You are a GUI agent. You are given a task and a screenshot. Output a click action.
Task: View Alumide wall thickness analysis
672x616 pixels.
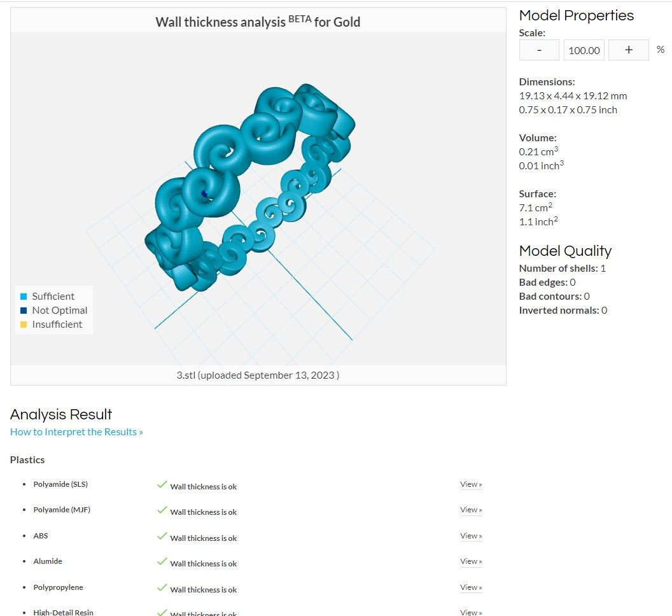point(471,561)
